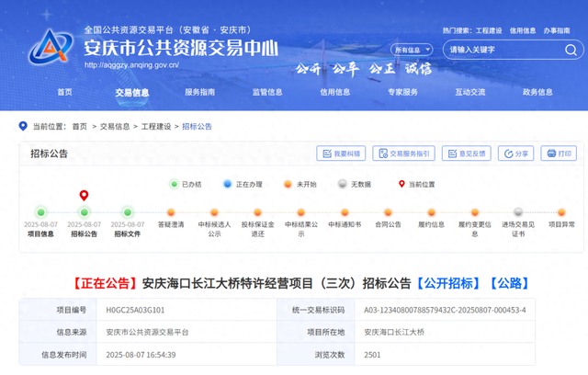
Task: Click the 意见反馈 button
Action: pos(467,153)
